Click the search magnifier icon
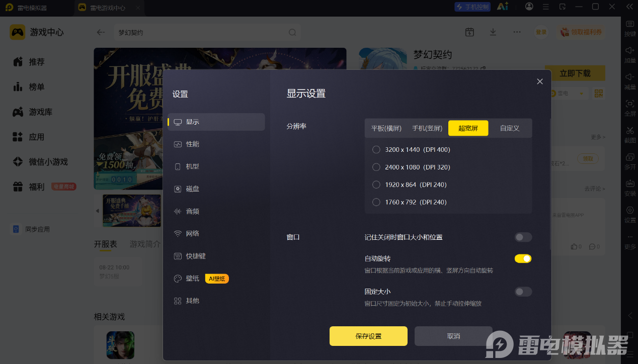Screen dimensions: 638x364 [292, 32]
